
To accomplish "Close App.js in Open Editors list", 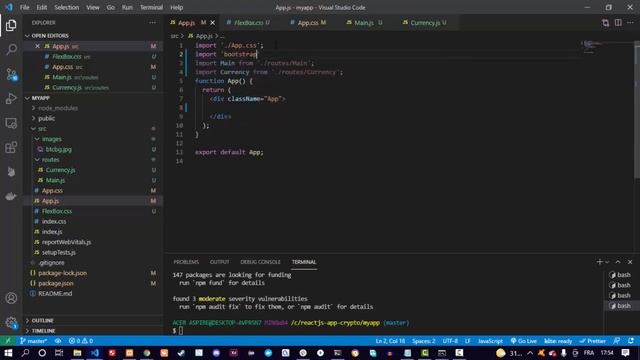I will pos(38,46).
